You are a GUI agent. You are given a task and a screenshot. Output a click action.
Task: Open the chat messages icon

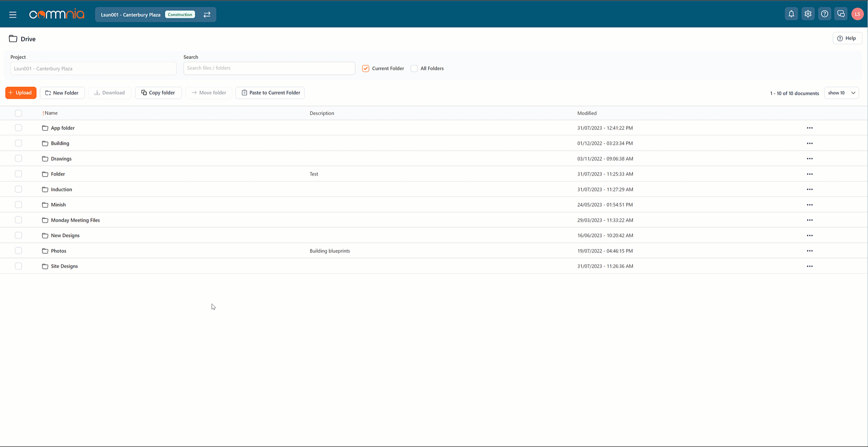[841, 14]
